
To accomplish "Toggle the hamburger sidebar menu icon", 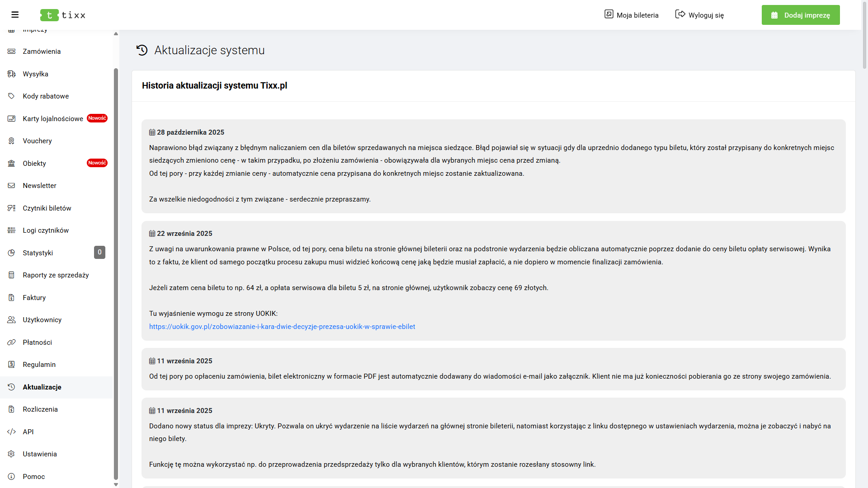I will pos(15,15).
